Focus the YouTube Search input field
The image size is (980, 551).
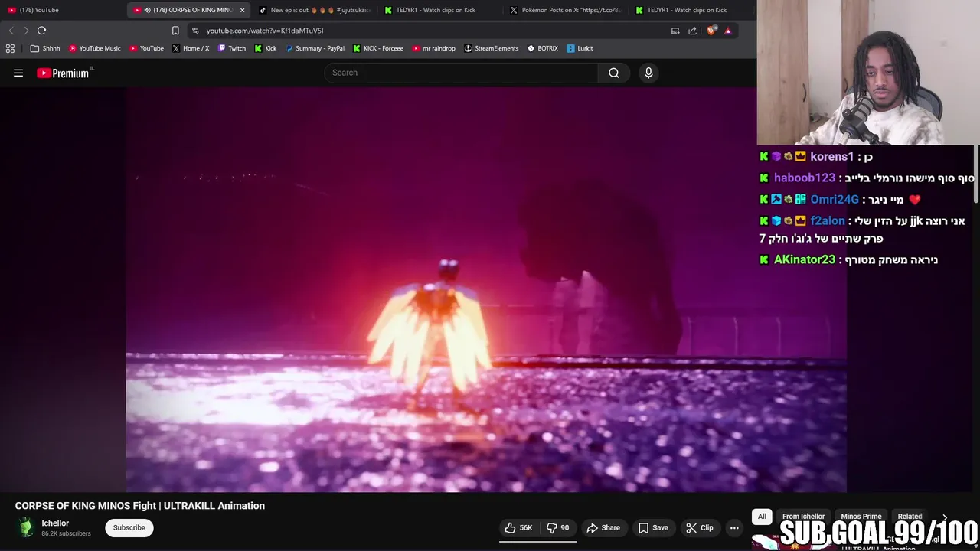pos(461,73)
